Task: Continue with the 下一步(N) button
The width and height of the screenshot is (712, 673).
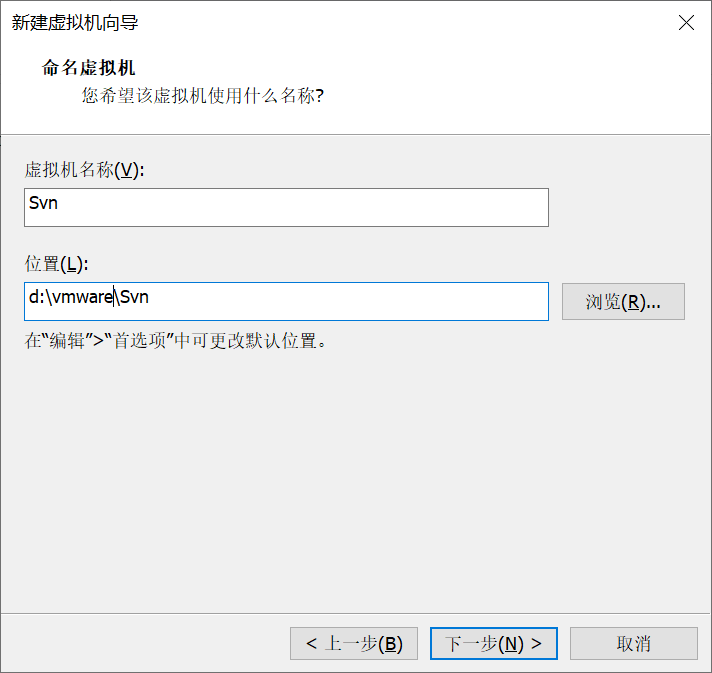Action: pyautogui.click(x=494, y=643)
